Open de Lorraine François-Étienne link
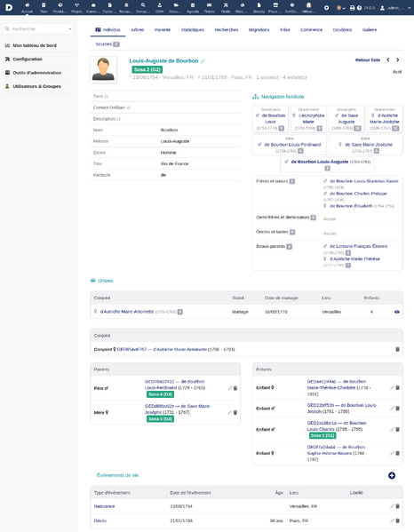 point(358,246)
